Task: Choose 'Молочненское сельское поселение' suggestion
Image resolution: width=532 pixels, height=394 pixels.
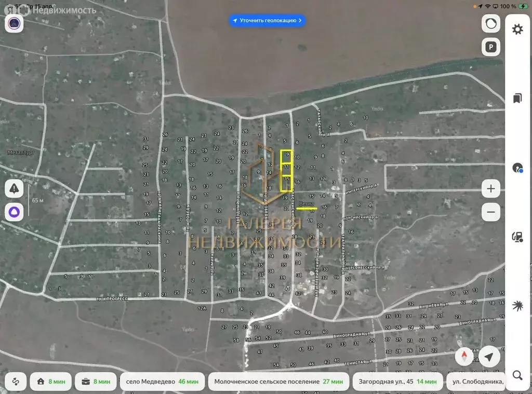Action: point(278,382)
